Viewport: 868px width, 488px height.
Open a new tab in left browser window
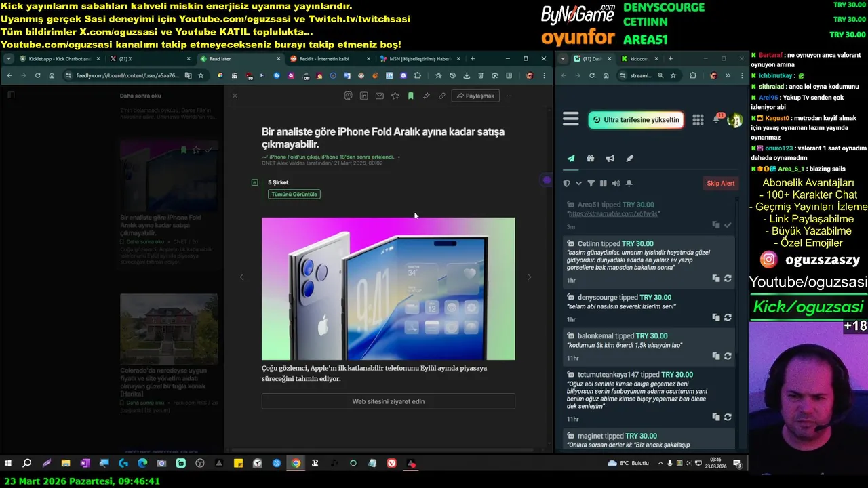[472, 59]
